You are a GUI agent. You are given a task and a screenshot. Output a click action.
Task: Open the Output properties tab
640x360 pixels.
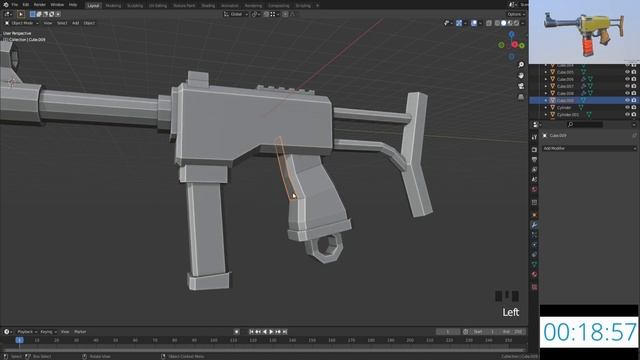(534, 160)
